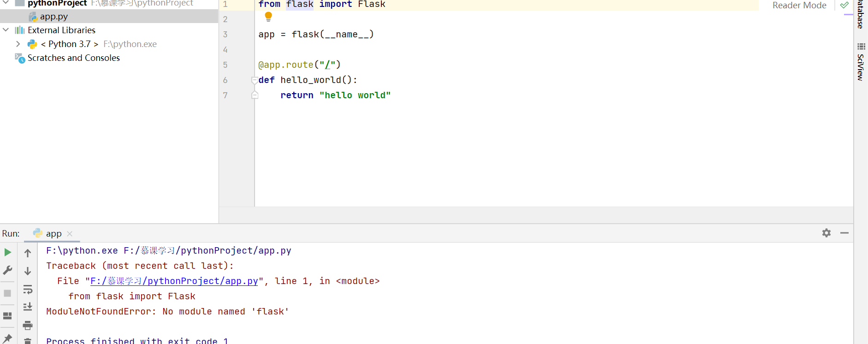Image resolution: width=868 pixels, height=344 pixels.
Task: Collapse the External Libraries node chevron
Action: (6, 30)
